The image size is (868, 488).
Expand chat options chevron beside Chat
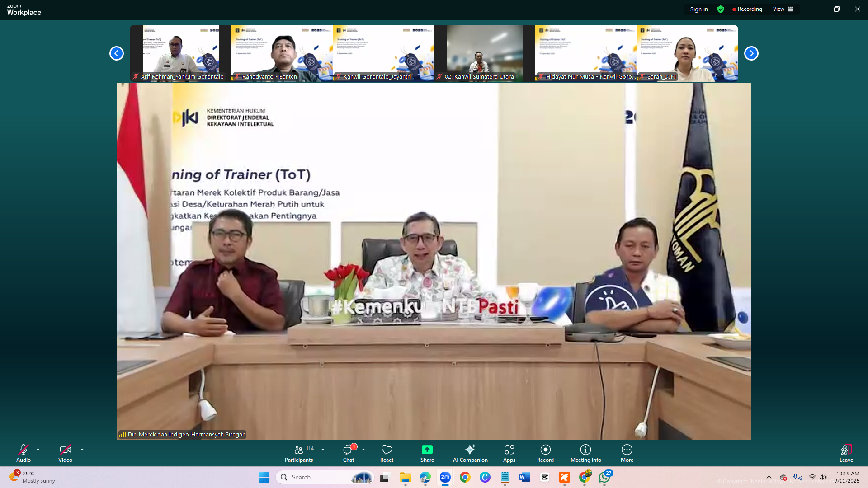[363, 450]
